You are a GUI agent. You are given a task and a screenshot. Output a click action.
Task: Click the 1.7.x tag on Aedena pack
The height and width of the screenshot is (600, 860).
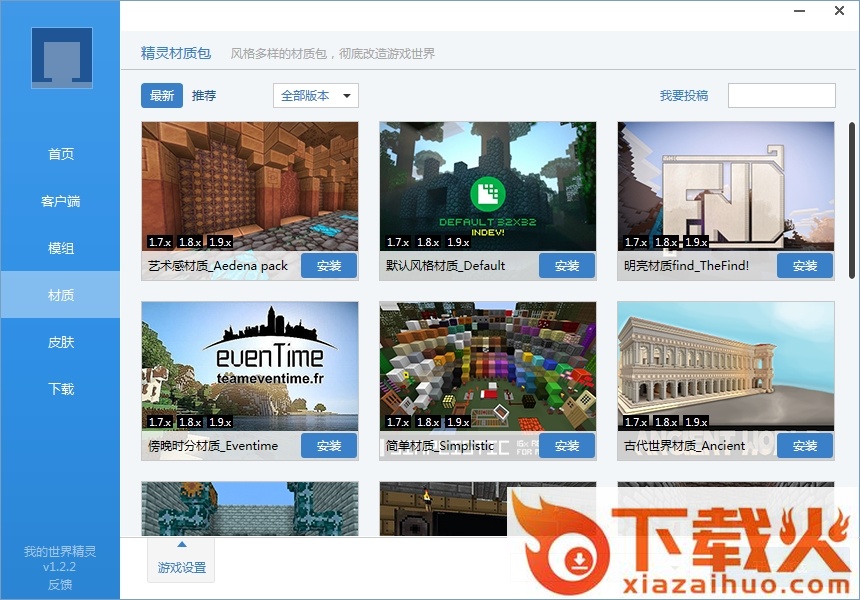tap(160, 242)
